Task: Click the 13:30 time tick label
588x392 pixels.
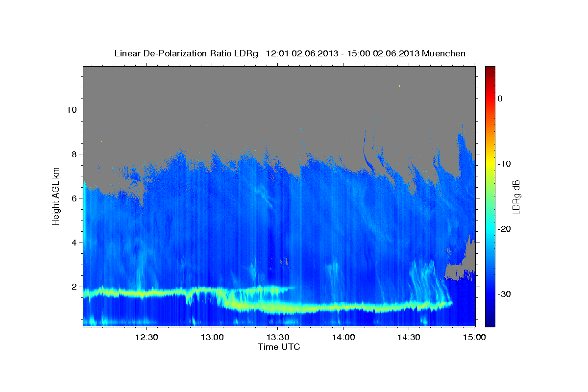Action: coord(277,337)
